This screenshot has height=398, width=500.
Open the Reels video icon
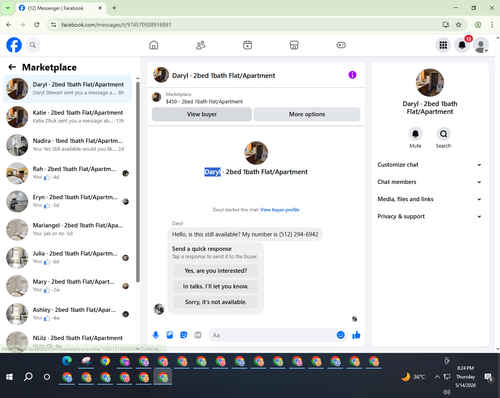247,45
